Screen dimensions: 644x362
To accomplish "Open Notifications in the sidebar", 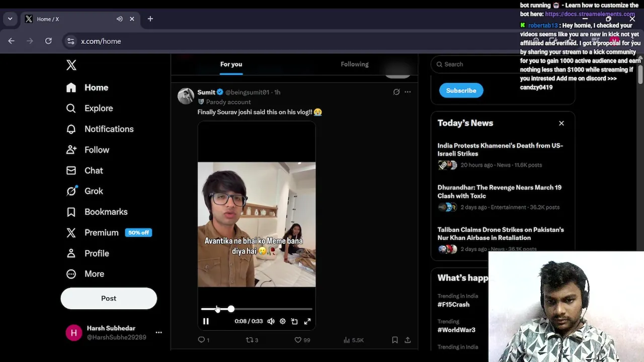I will (100, 129).
